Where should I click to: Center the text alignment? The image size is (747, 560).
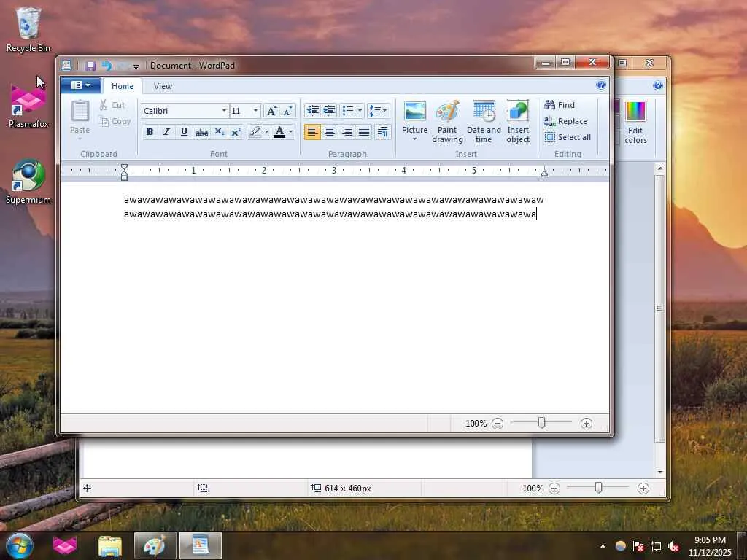[330, 132]
